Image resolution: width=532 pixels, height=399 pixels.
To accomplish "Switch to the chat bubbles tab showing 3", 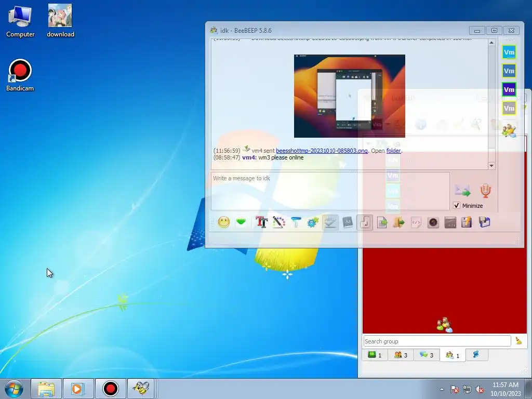I will [x=427, y=355].
